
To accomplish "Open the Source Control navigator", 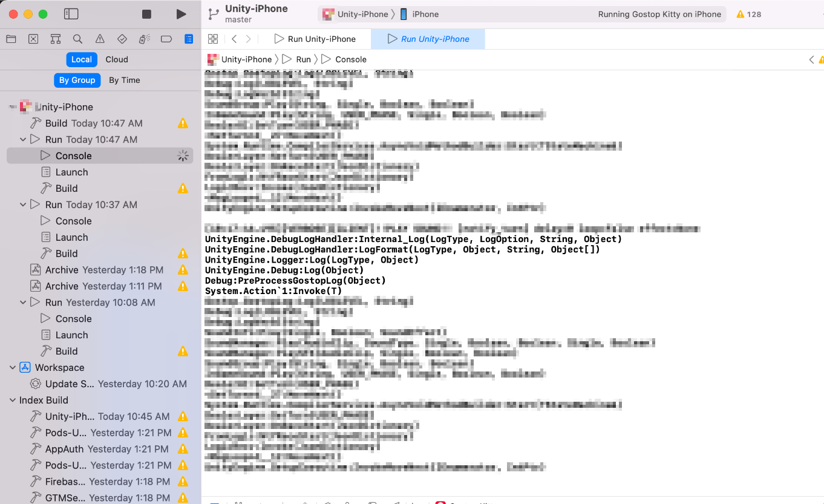I will click(33, 39).
